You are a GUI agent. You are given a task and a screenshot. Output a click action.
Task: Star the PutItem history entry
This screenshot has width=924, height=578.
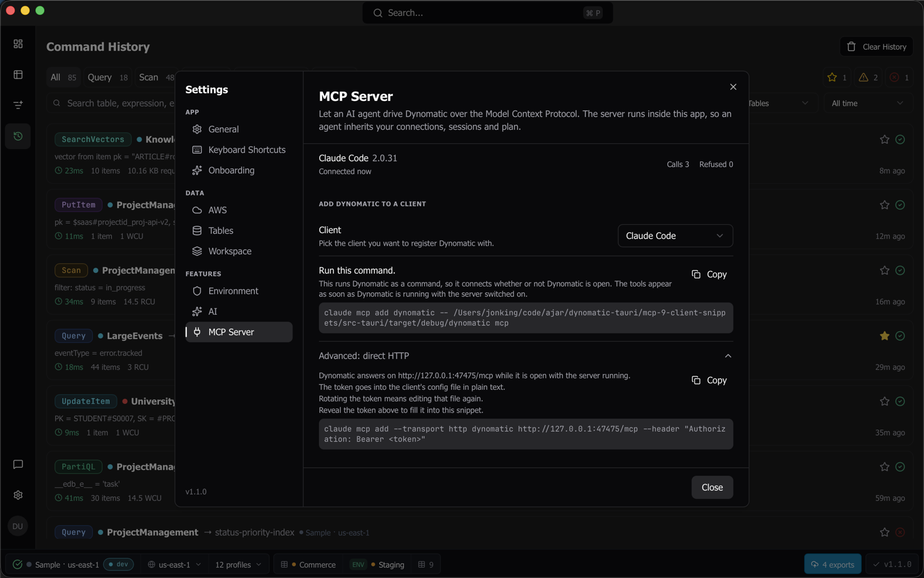884,205
